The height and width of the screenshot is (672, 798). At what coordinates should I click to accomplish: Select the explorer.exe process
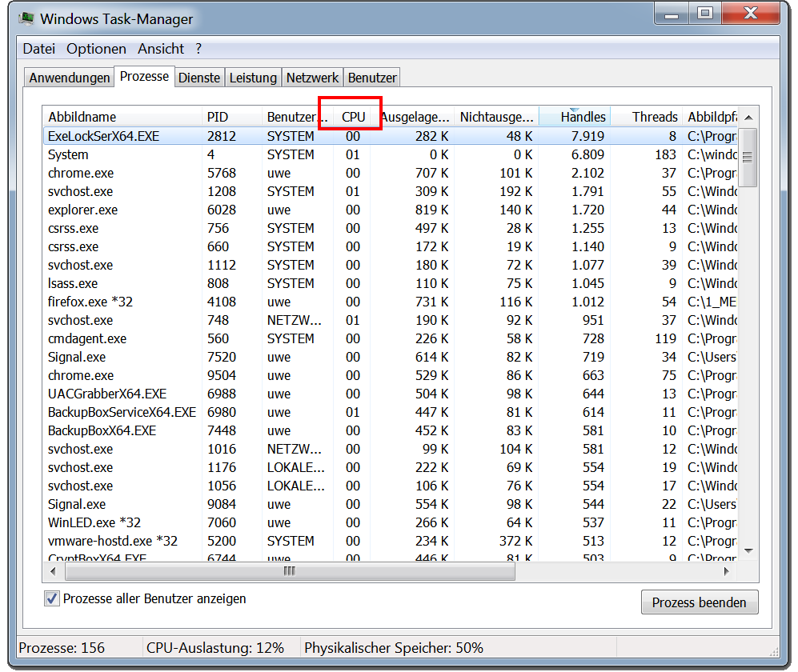click(390, 210)
